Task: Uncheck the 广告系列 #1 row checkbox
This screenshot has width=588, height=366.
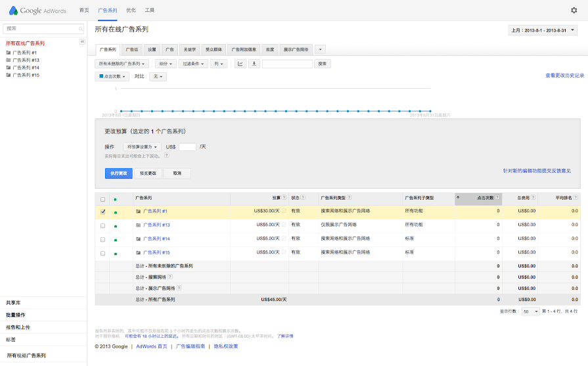Action: [x=102, y=212]
